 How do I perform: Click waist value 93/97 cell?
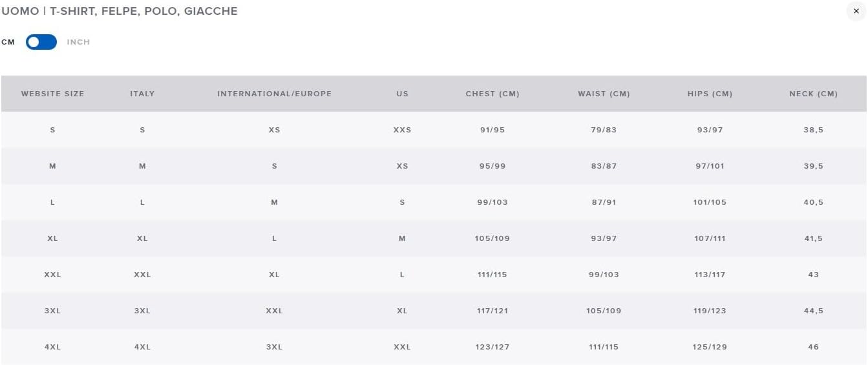click(604, 238)
